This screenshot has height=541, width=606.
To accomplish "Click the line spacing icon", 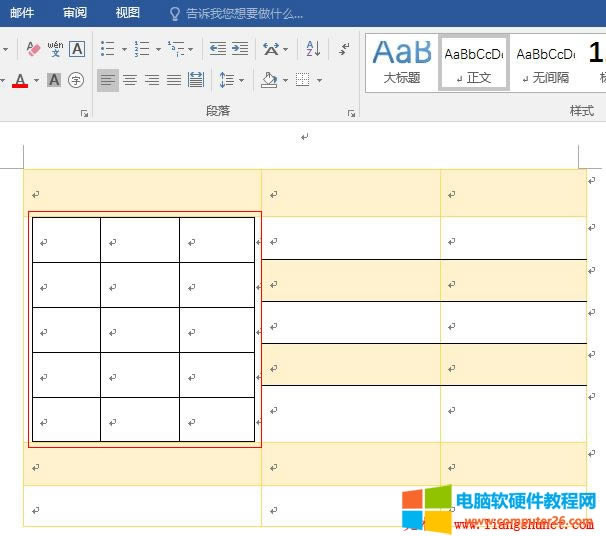I will (226, 80).
